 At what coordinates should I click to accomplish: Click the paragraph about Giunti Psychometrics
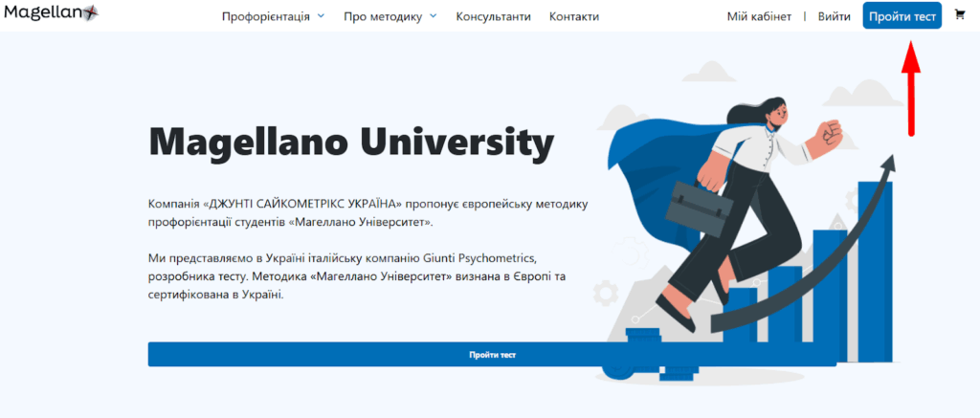(357, 275)
